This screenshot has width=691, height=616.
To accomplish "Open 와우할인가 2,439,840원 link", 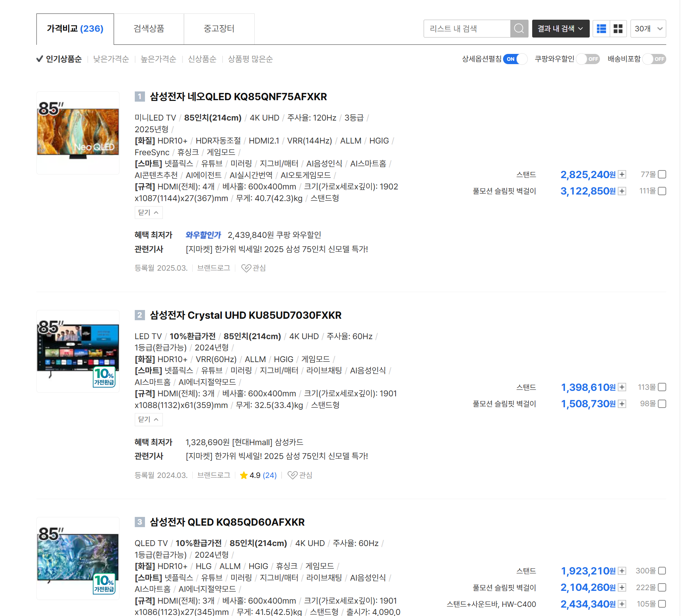I will tap(253, 235).
